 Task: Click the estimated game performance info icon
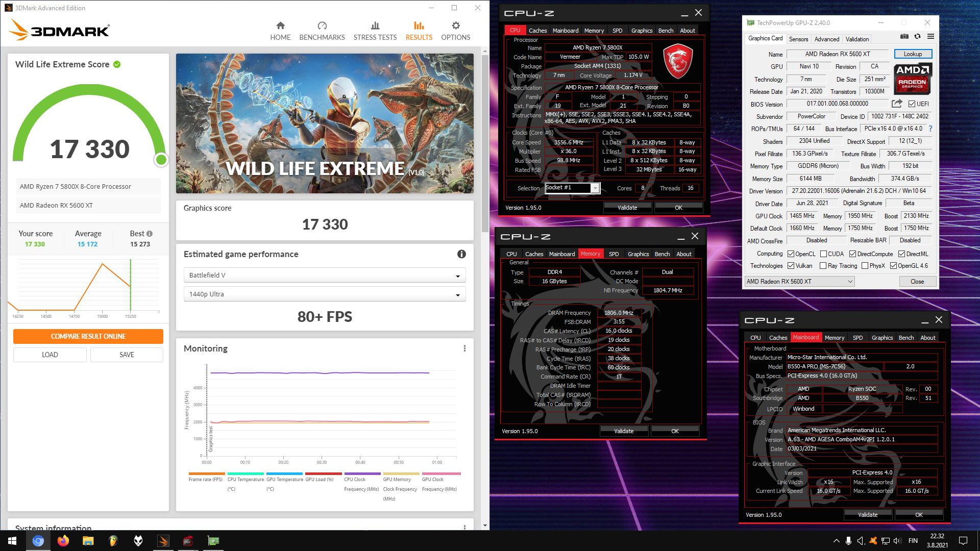click(x=461, y=254)
